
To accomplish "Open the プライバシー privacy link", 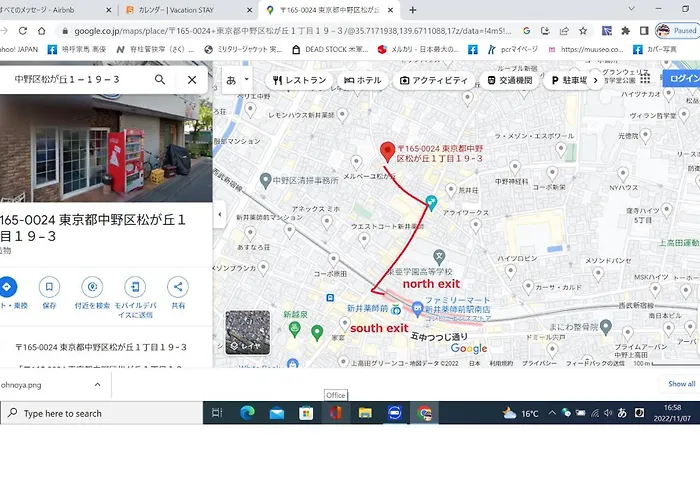I will pos(539,363).
